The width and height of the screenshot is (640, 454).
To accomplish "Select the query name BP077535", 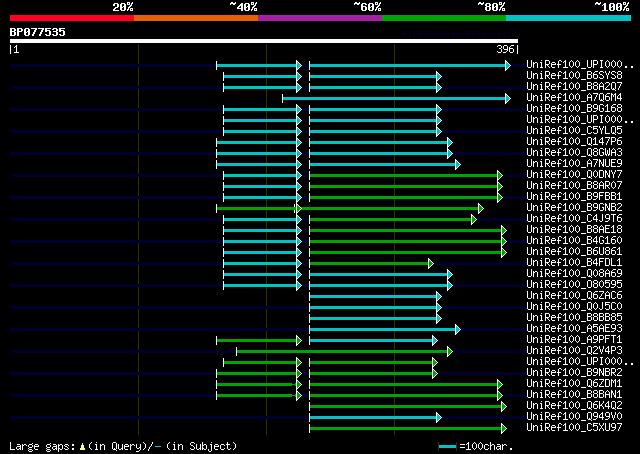I will tap(38, 32).
